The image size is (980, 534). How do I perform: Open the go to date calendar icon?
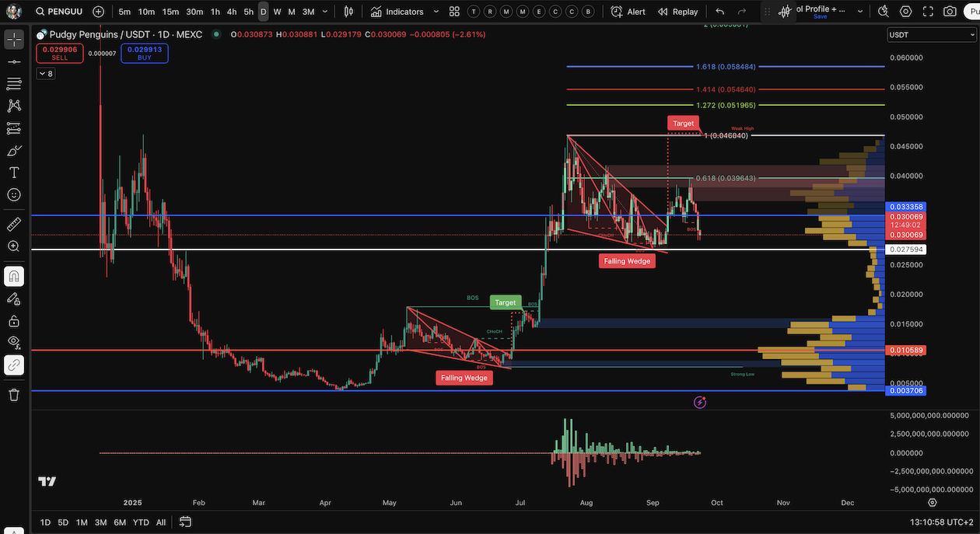[185, 522]
